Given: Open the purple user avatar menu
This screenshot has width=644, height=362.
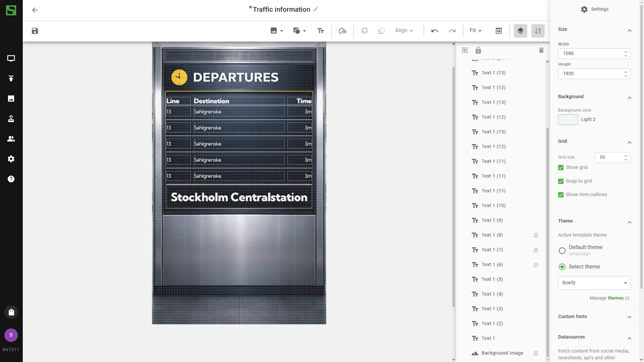Looking at the screenshot, I should pyautogui.click(x=11, y=335).
